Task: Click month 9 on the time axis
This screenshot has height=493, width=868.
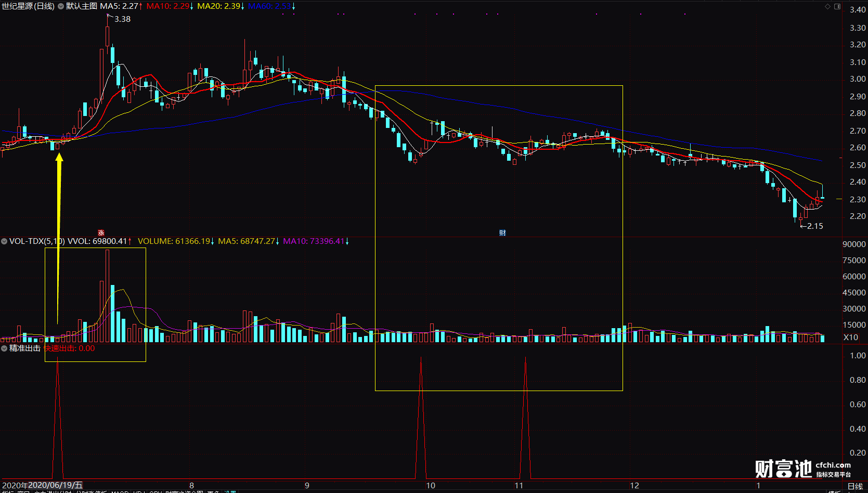Action: click(x=307, y=486)
